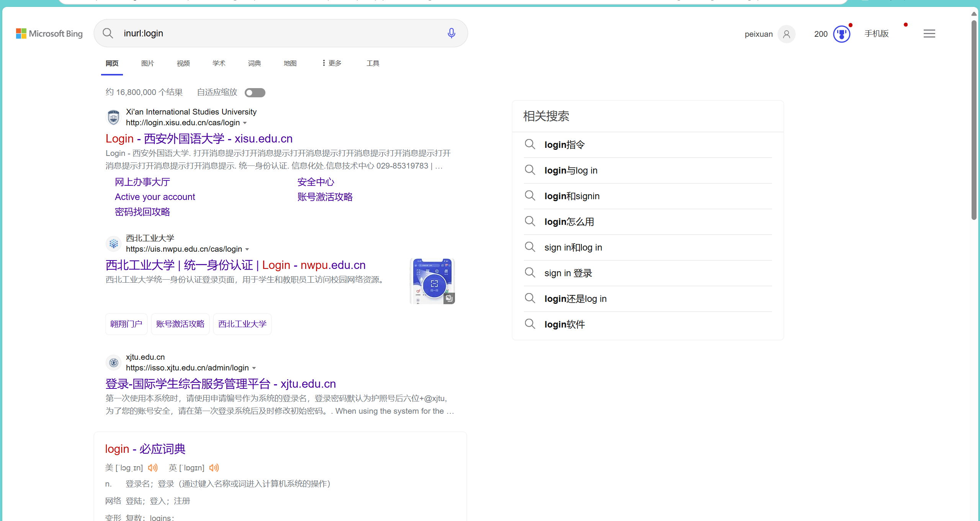Click magnifier icon beside login指令

[530, 144]
